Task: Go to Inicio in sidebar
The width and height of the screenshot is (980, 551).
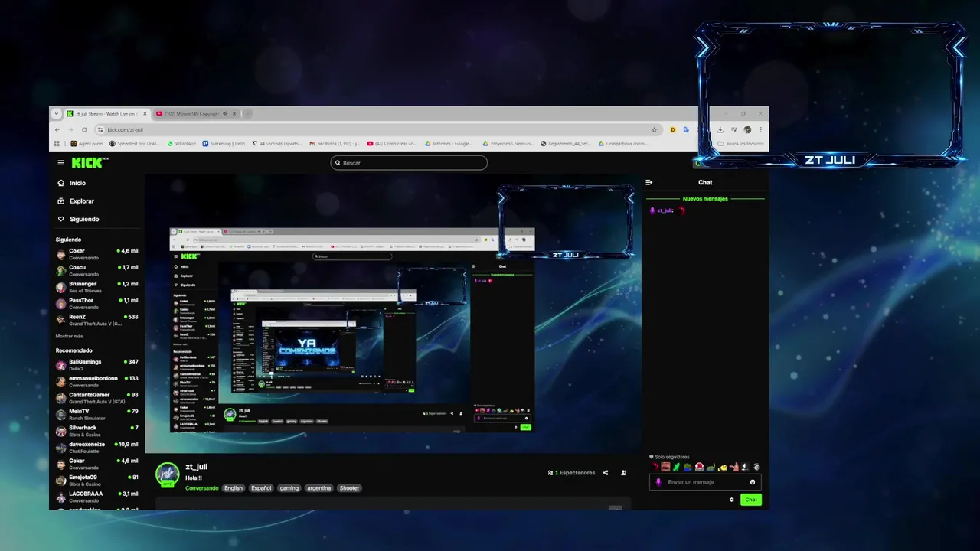Action: pyautogui.click(x=72, y=183)
